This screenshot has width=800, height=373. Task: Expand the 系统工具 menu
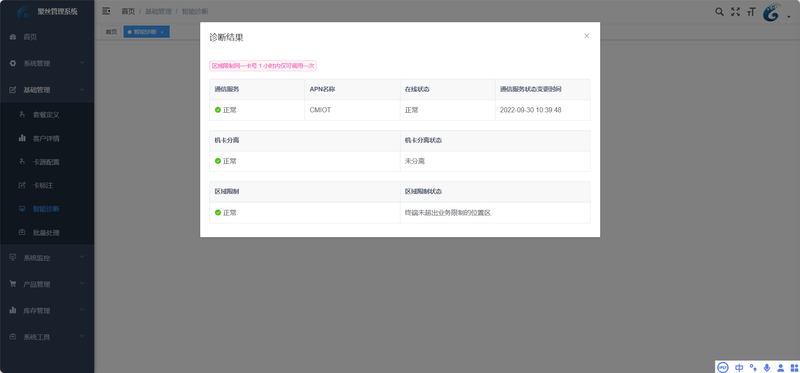47,337
